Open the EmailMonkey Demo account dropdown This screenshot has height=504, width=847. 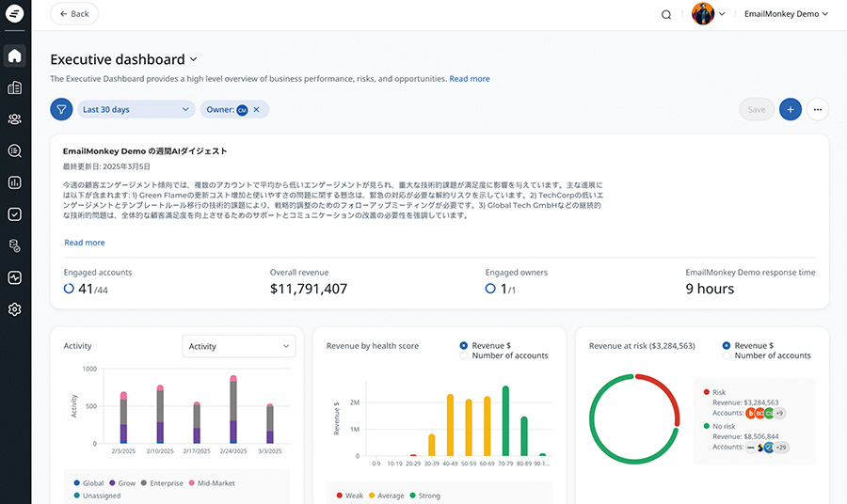pos(786,14)
